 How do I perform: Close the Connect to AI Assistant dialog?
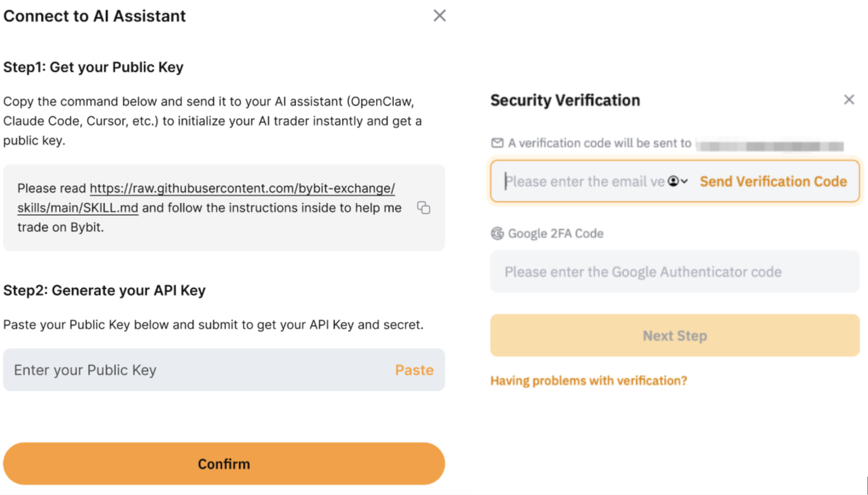(439, 16)
